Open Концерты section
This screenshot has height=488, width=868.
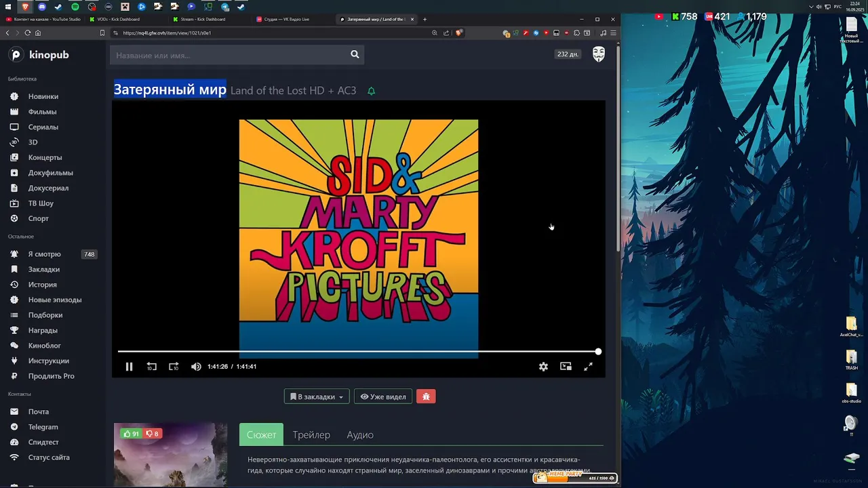coord(45,157)
